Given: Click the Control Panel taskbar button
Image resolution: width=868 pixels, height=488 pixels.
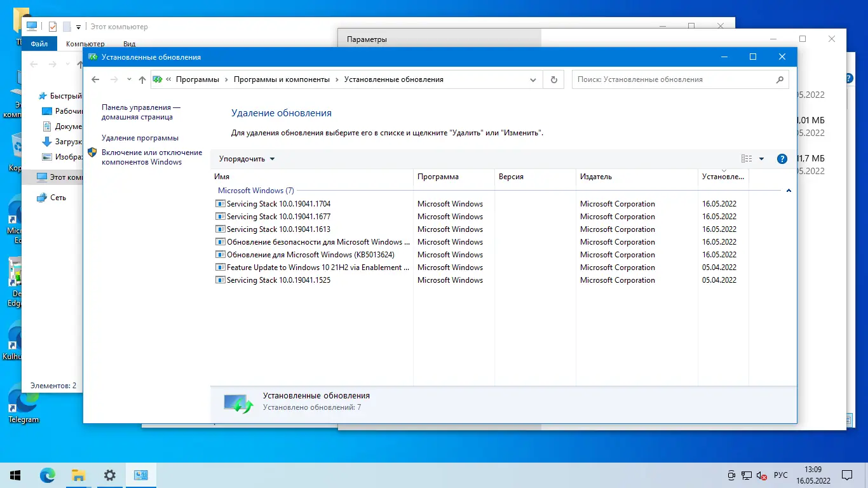Looking at the screenshot, I should (140, 475).
